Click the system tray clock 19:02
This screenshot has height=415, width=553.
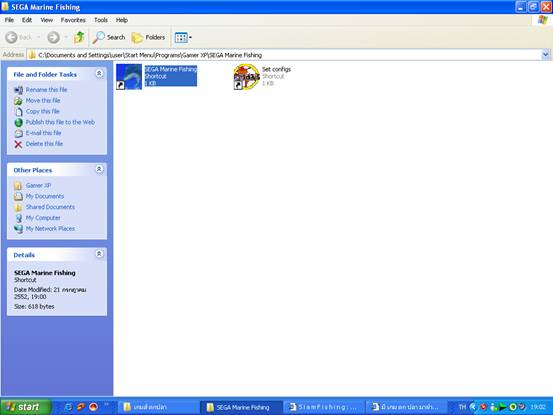coord(538,407)
